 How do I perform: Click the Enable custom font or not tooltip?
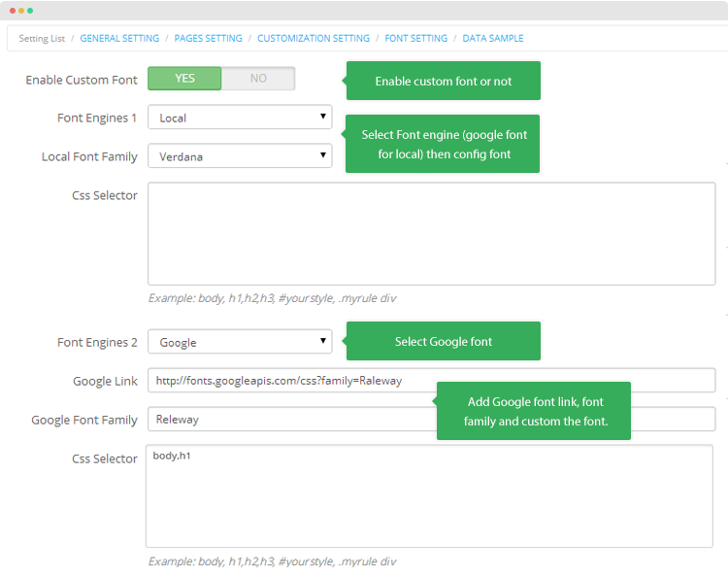click(x=444, y=81)
